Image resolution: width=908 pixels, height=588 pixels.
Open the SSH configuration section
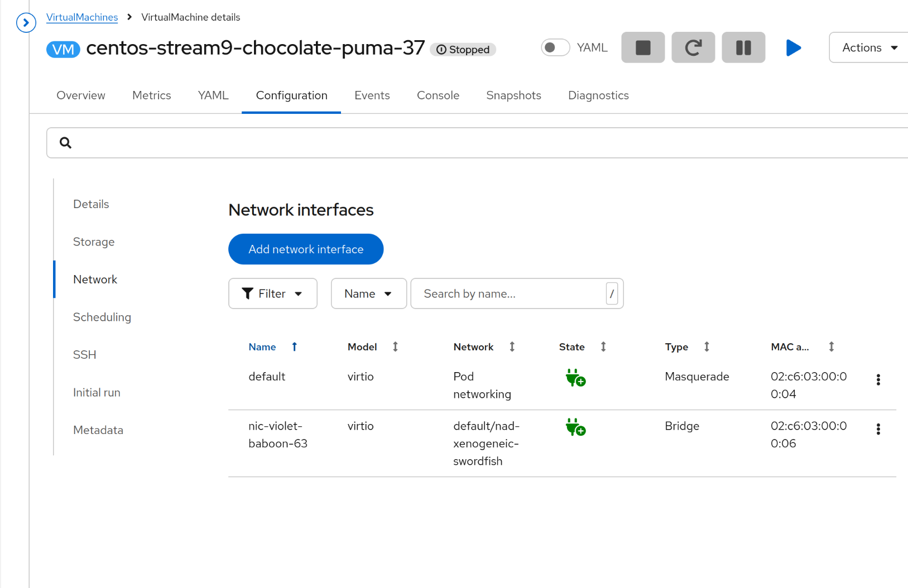(85, 355)
